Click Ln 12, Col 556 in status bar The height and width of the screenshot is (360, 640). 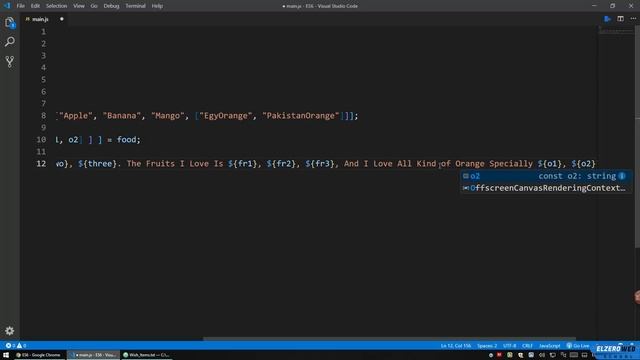(x=456, y=346)
